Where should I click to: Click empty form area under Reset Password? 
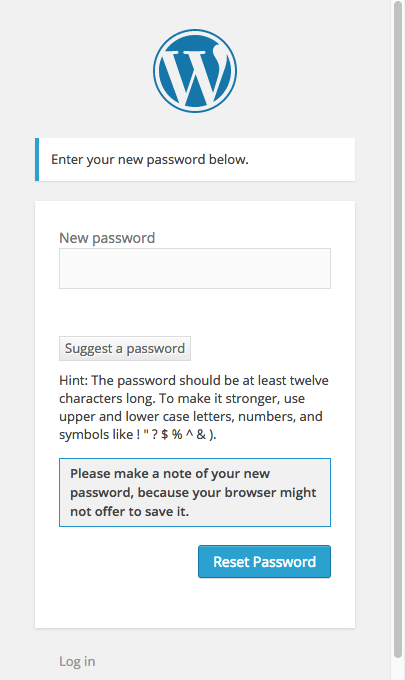[195, 603]
